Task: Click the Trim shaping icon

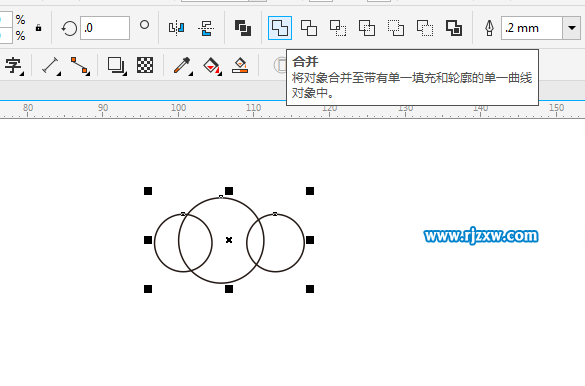Action: pos(309,28)
